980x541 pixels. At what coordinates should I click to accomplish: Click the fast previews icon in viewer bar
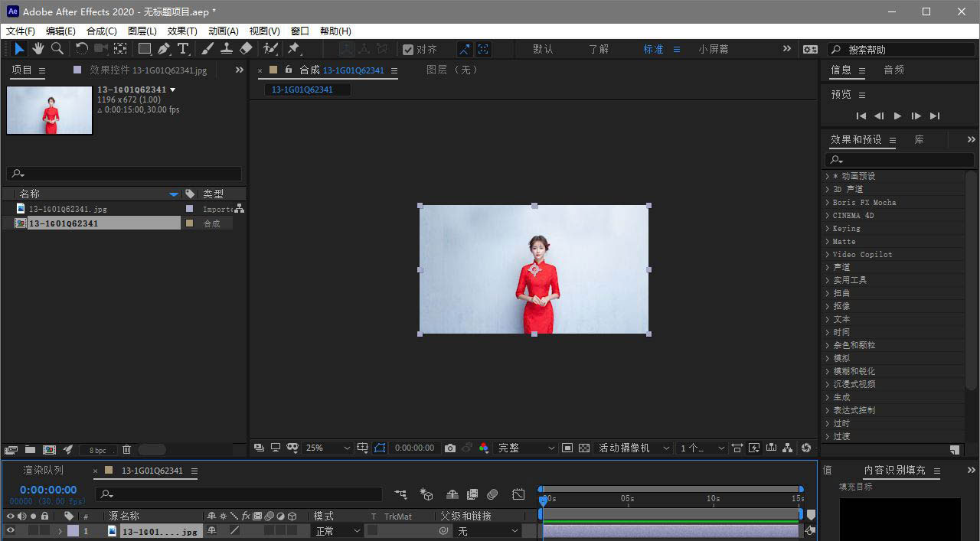(x=753, y=448)
